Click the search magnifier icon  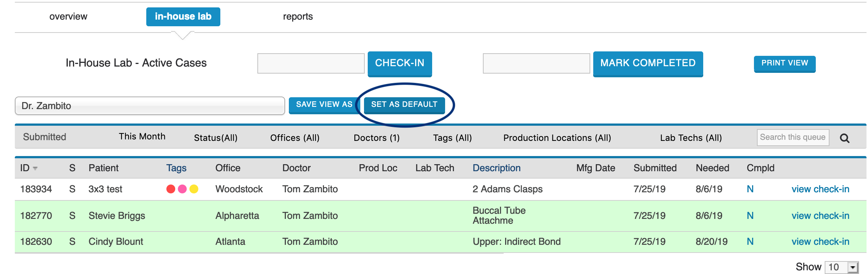(844, 138)
